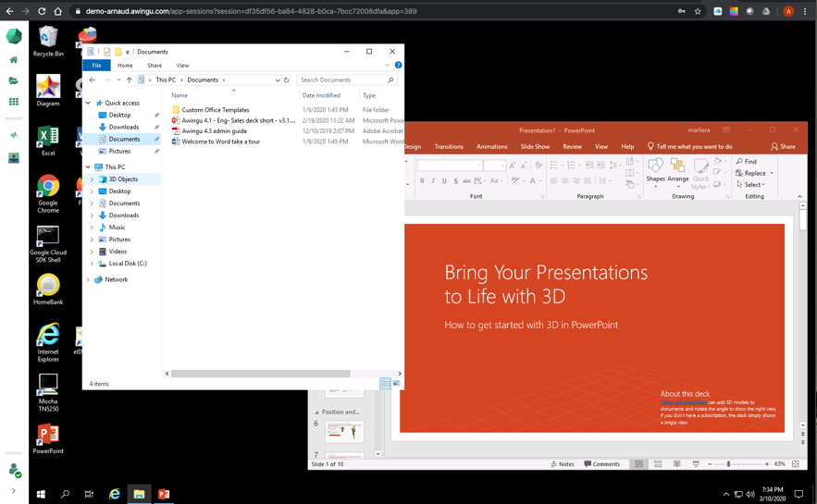Image resolution: width=817 pixels, height=504 pixels.
Task: Go up one folder in Explorer
Action: click(130, 80)
